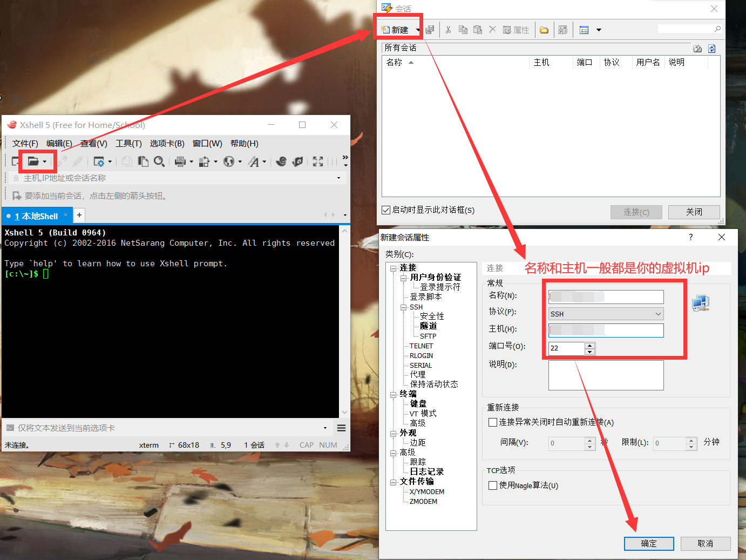Increase the 端口号 value with up arrow

589,346
